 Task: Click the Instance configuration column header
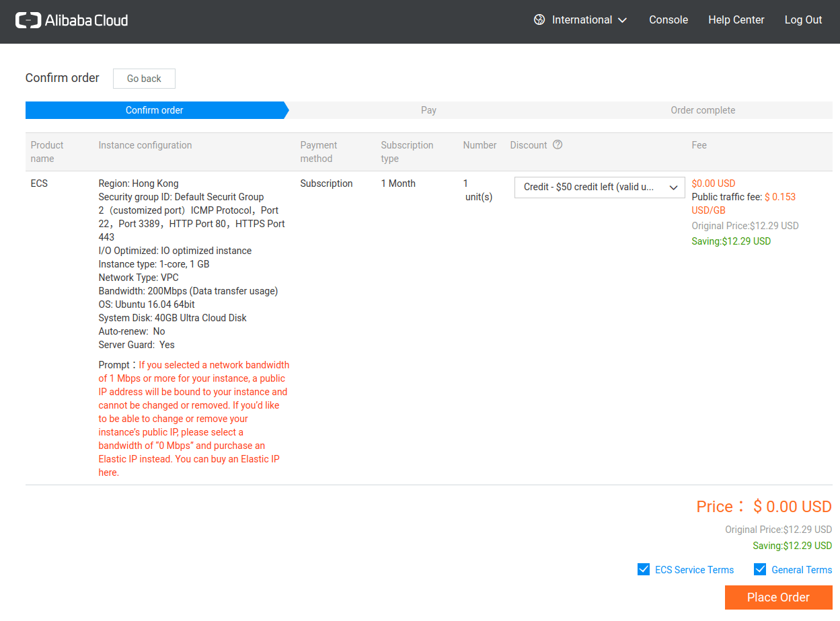[x=145, y=145]
